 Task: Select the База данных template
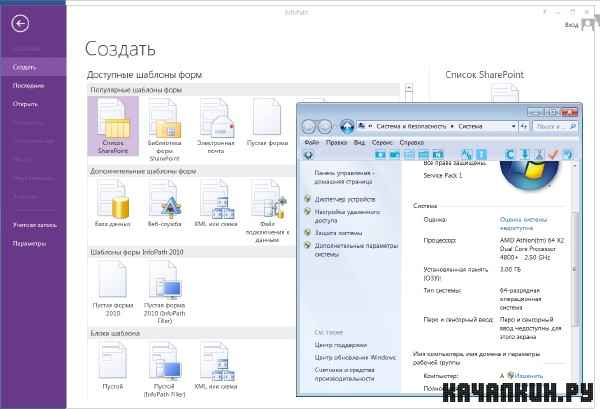(113, 204)
